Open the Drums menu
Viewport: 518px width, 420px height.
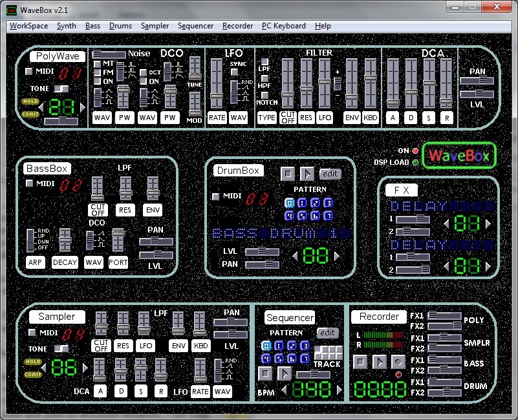(x=120, y=26)
